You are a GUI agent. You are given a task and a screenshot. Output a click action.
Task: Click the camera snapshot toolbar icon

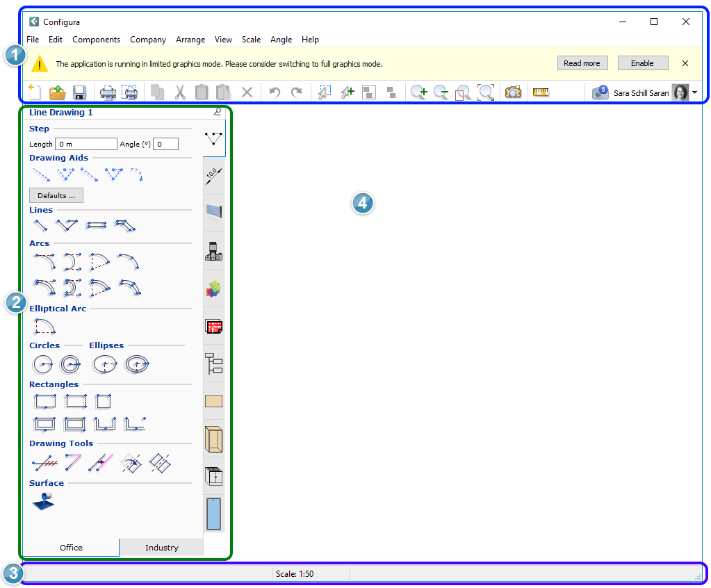(x=513, y=92)
